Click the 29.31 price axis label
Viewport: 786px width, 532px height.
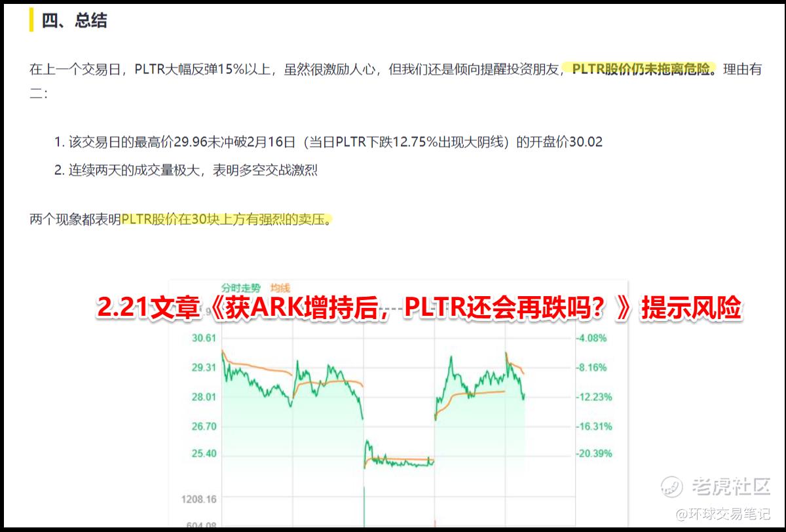(x=202, y=368)
